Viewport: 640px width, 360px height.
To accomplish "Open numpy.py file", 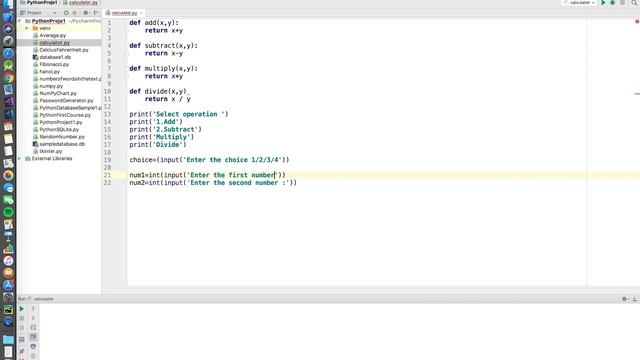I will point(51,86).
